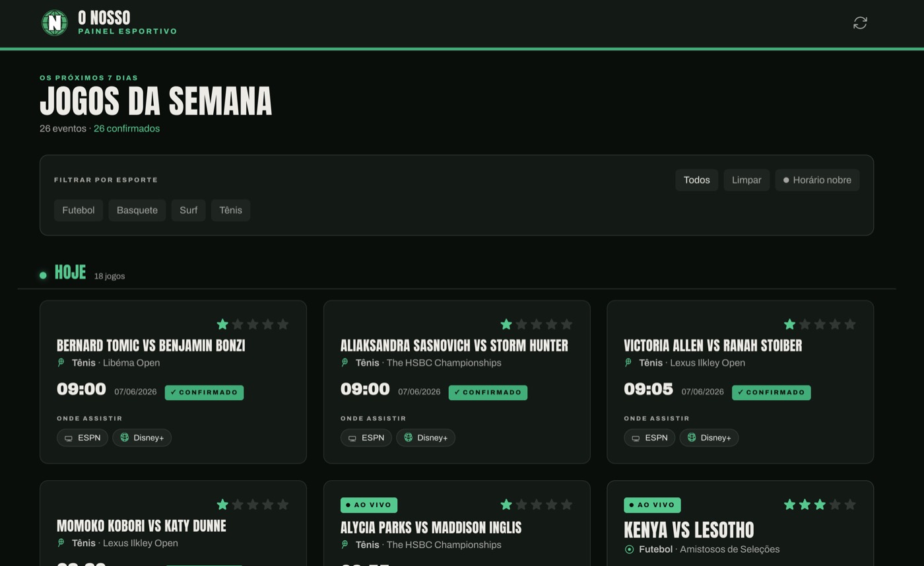Image resolution: width=924 pixels, height=566 pixels.
Task: Click Ao Vivo badge on Kenya vs Lesotho
Action: [652, 505]
